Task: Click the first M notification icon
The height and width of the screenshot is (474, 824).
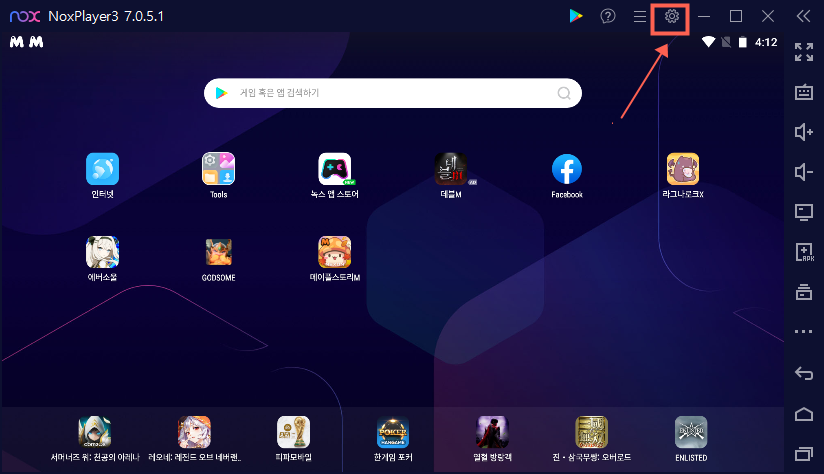Action: point(17,42)
